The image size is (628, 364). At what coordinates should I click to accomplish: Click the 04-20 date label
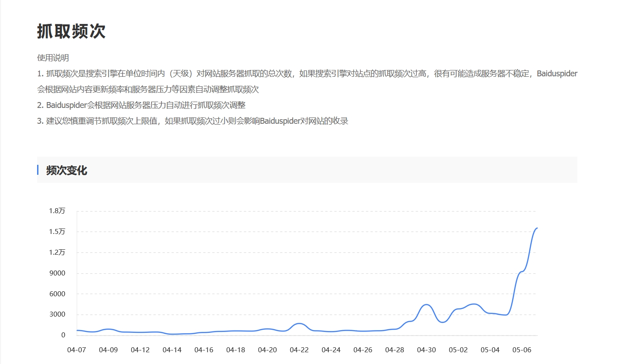[x=268, y=350]
